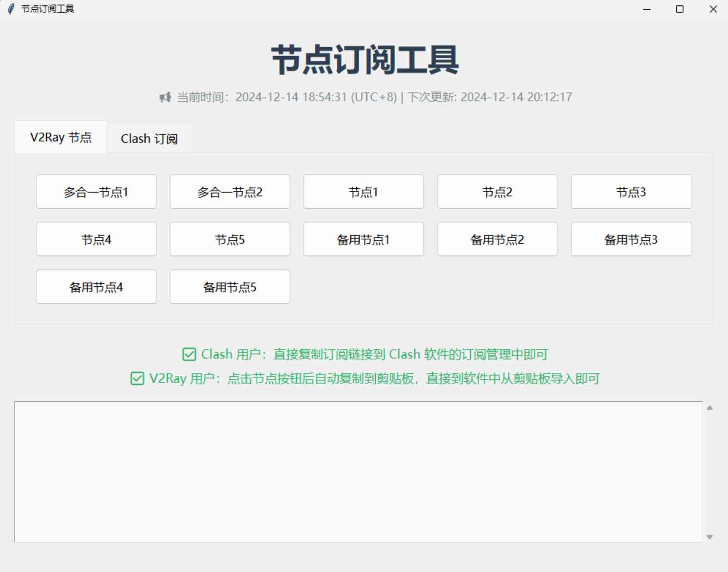Click inside the output text area
Image resolution: width=728 pixels, height=572 pixels.
pos(359,472)
